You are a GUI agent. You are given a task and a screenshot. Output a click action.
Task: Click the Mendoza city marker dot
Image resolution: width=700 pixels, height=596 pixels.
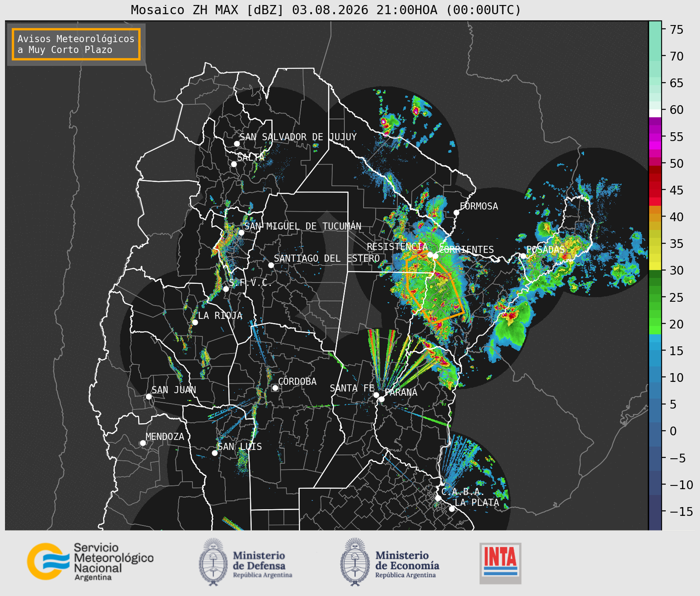click(143, 443)
